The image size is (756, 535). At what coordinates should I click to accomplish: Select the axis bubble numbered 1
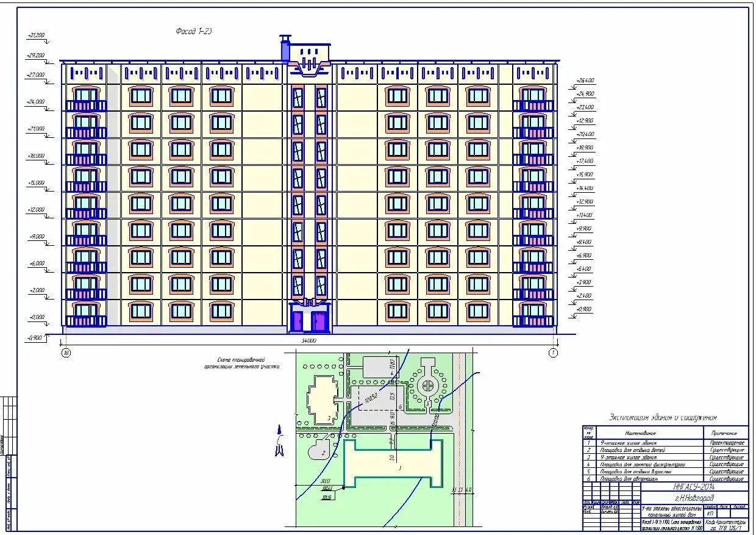click(x=553, y=353)
